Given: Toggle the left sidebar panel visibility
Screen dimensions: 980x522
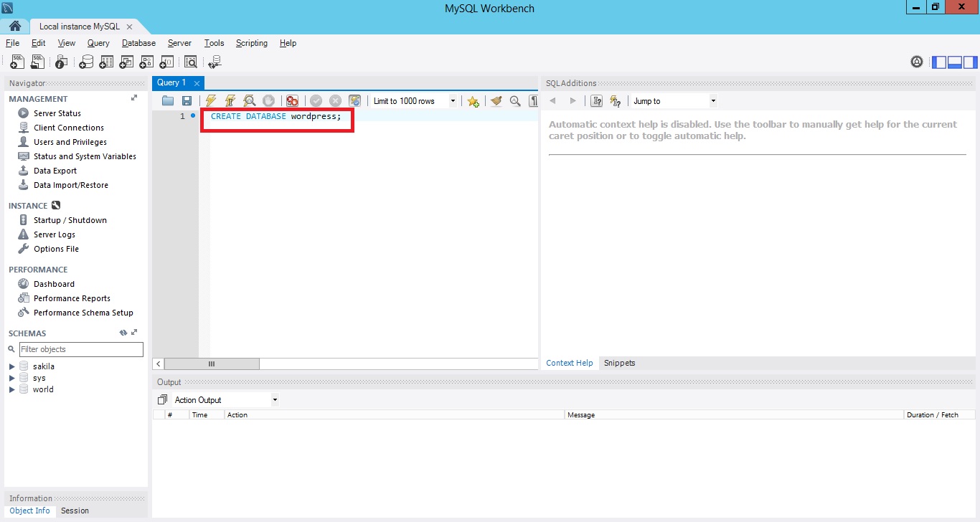Looking at the screenshot, I should point(939,62).
